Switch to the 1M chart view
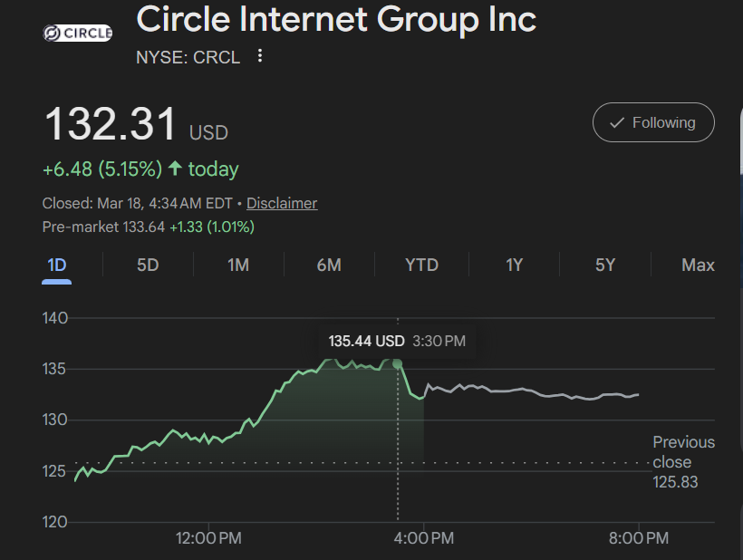Viewport: 743px width, 560px height. (x=238, y=265)
